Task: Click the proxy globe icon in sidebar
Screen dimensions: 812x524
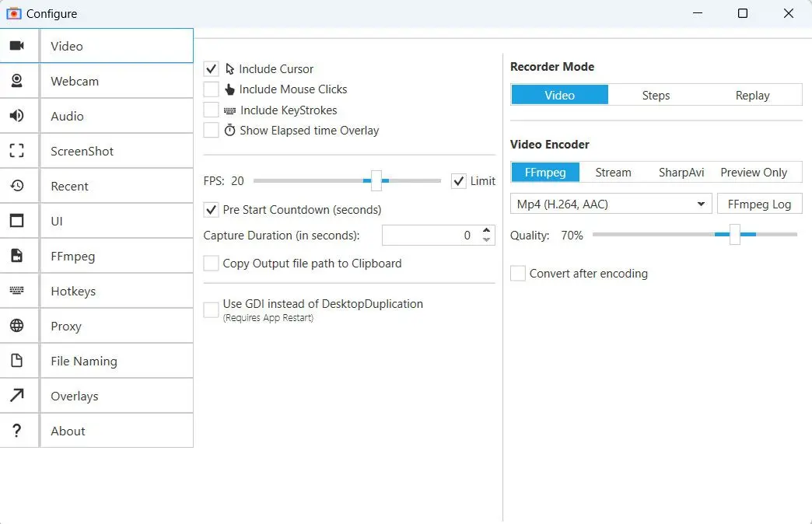Action: [17, 325]
